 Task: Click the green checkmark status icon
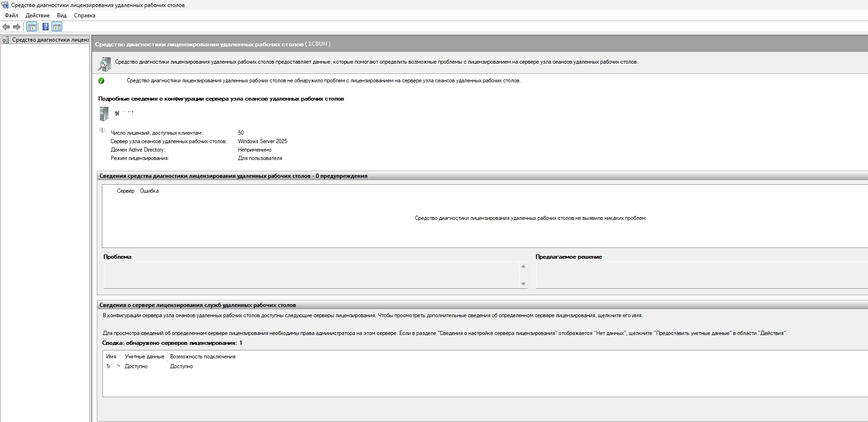[101, 80]
